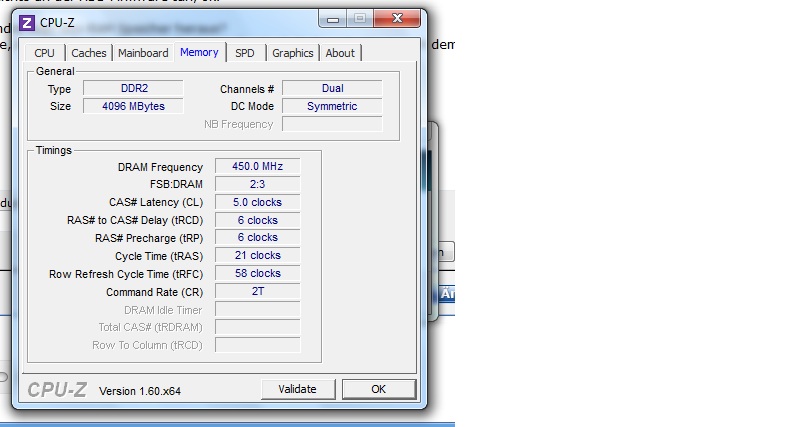Click the empty Total CAS# (tRDRAM) field
Screen dimensions: 796x427
257,327
